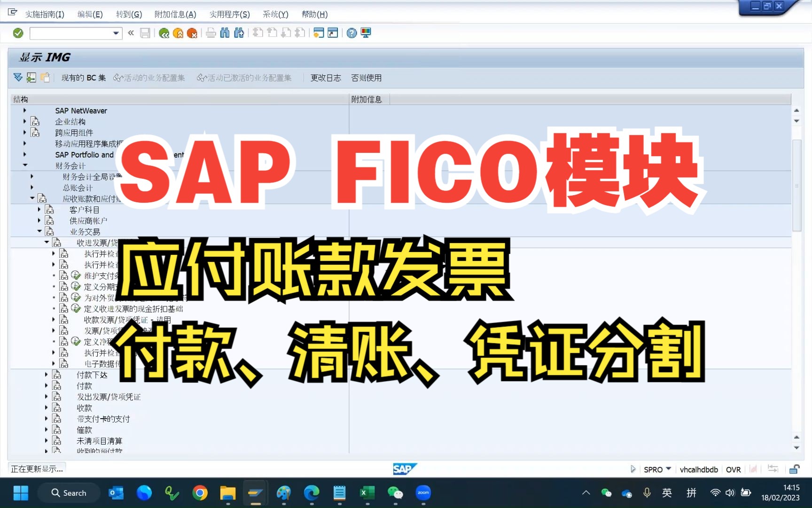Open Excel from the taskbar

pyautogui.click(x=367, y=493)
